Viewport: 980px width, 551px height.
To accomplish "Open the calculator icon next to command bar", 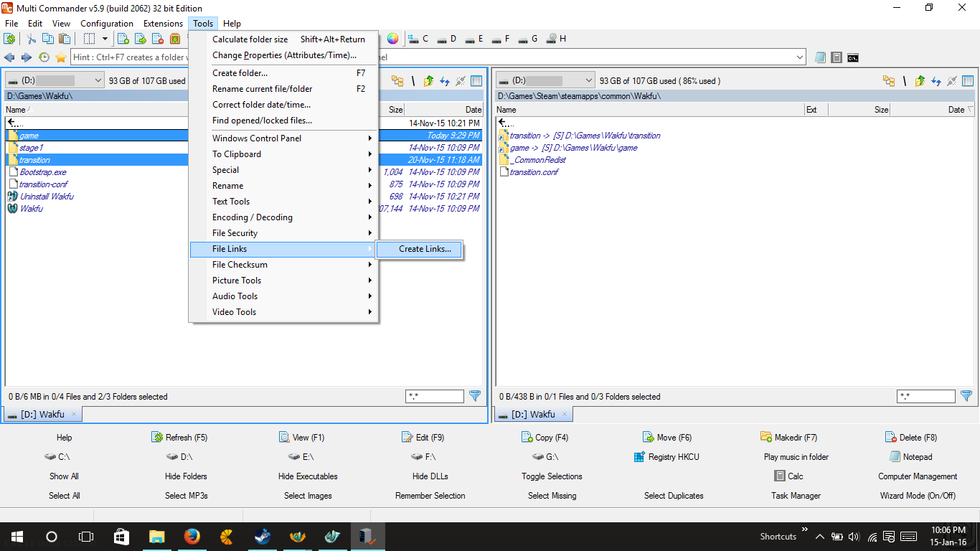I will (837, 57).
